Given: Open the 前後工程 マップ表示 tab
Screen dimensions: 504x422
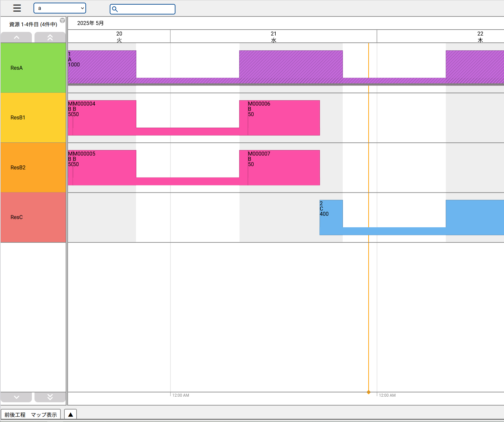Looking at the screenshot, I should coord(31,415).
